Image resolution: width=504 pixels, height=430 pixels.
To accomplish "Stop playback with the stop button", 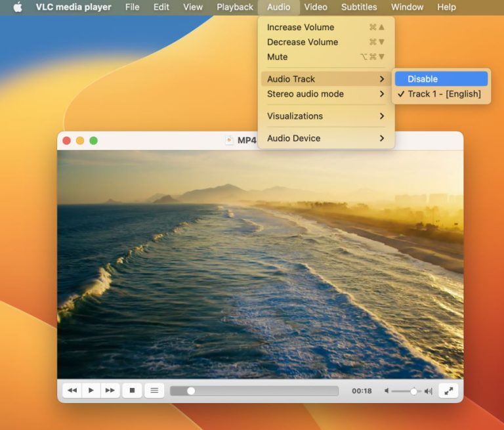I will point(132,391).
